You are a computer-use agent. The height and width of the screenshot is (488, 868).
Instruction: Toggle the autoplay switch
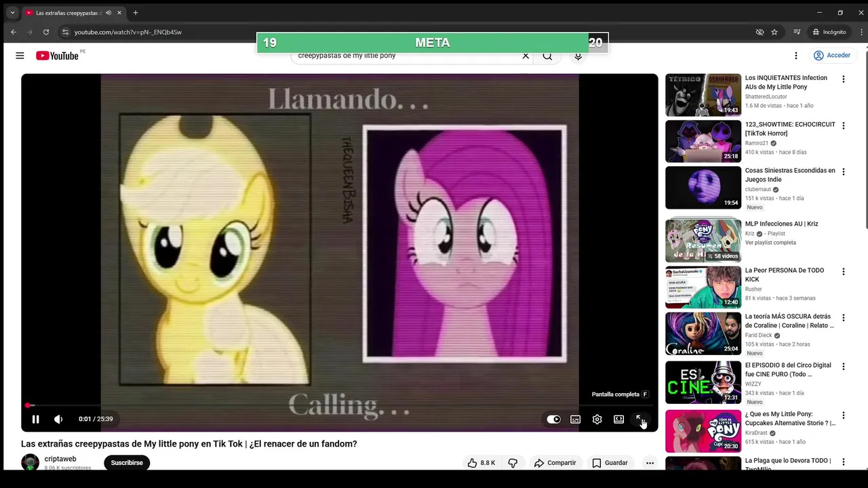553,419
